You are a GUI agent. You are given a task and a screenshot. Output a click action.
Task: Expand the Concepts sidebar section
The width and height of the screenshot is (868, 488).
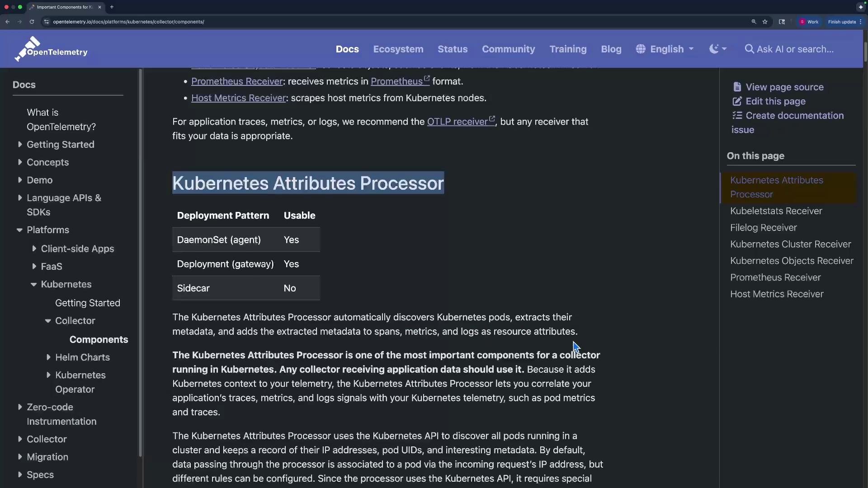click(x=20, y=162)
